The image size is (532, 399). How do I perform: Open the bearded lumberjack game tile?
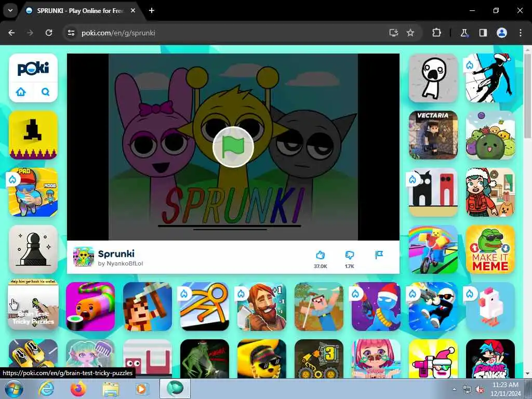click(262, 307)
